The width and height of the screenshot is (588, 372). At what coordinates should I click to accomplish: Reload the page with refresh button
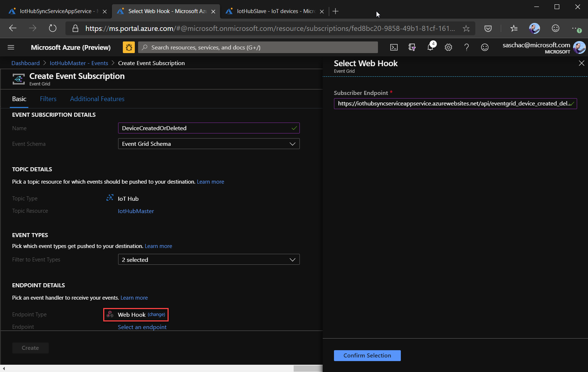point(53,28)
